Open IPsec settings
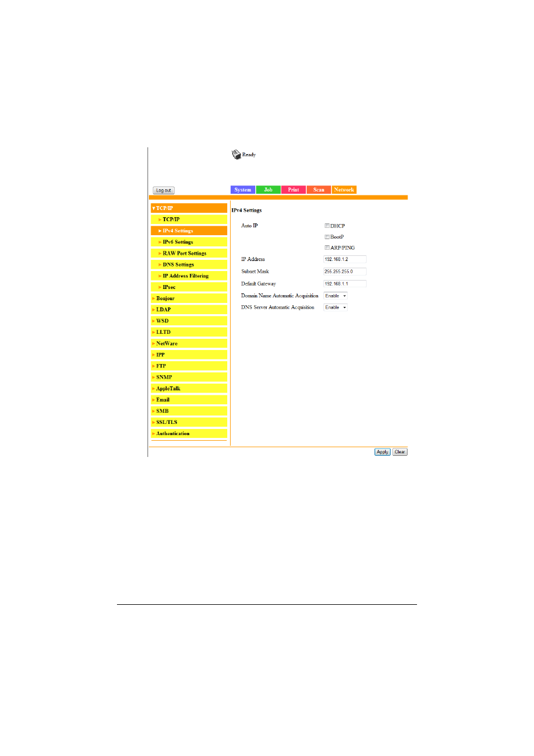 click(189, 287)
